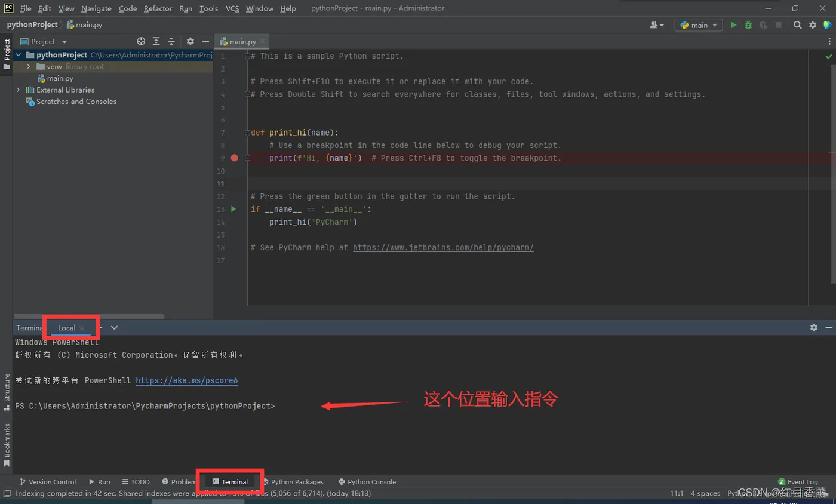836x504 pixels.
Task: Click the JetBrains Toolbox colorful icon
Action: (x=828, y=25)
